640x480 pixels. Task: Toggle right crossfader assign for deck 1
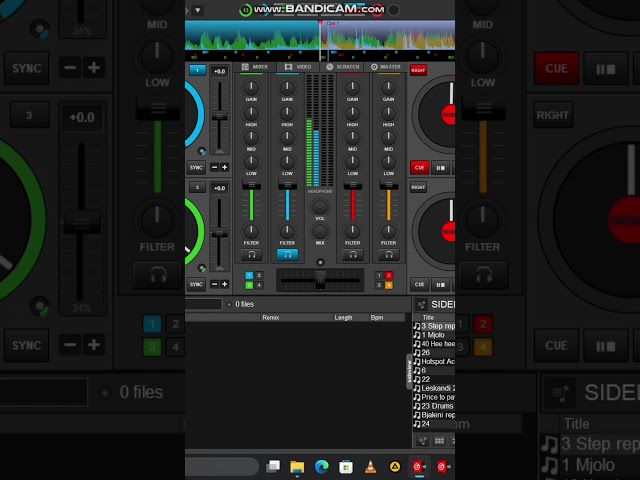379,276
